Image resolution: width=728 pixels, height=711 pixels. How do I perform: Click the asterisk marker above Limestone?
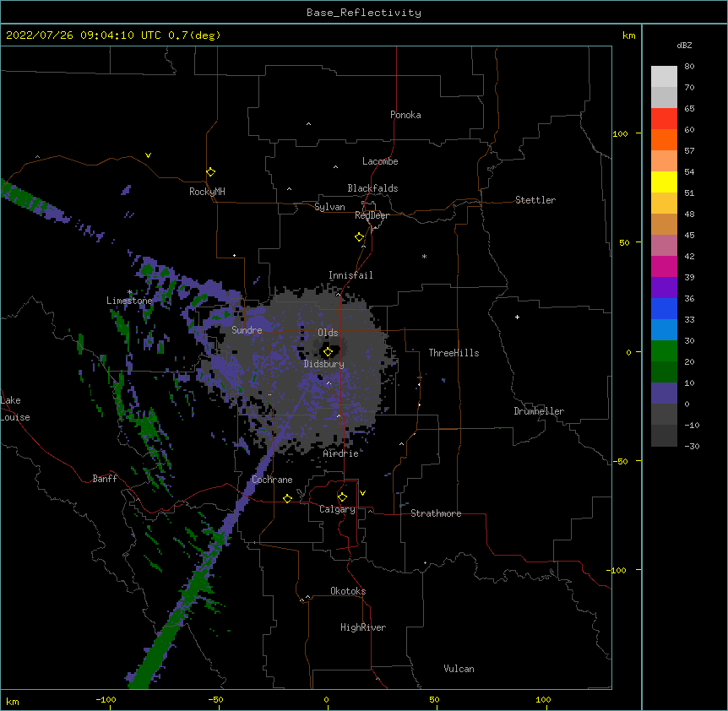click(x=130, y=292)
